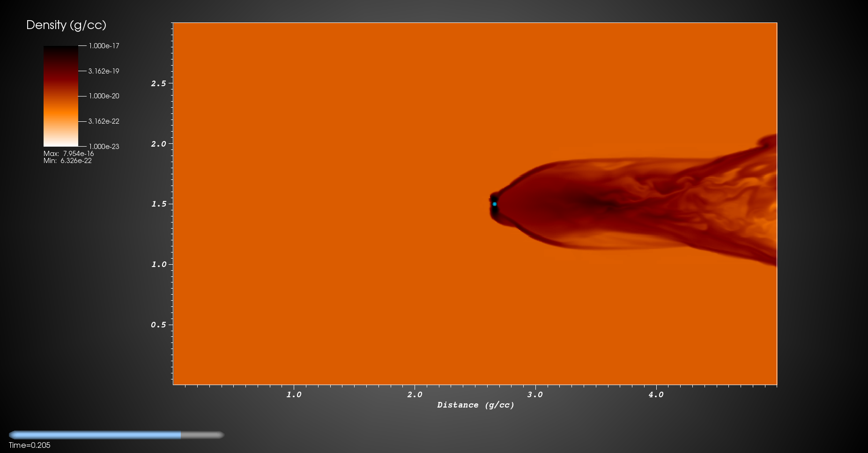Click the x-axis tick label '3.0'

pyautogui.click(x=535, y=394)
